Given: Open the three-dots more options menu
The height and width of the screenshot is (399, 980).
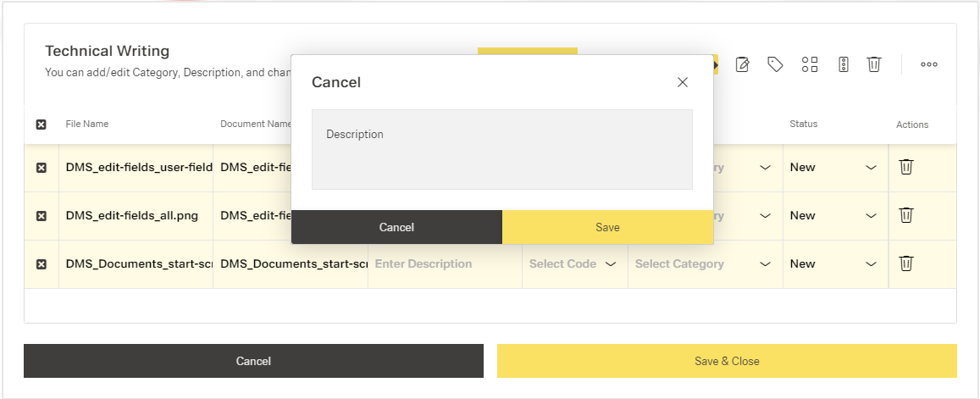Looking at the screenshot, I should [929, 64].
